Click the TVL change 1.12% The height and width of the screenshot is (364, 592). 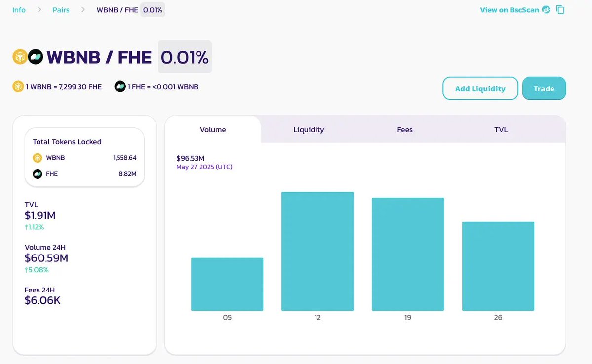point(35,227)
